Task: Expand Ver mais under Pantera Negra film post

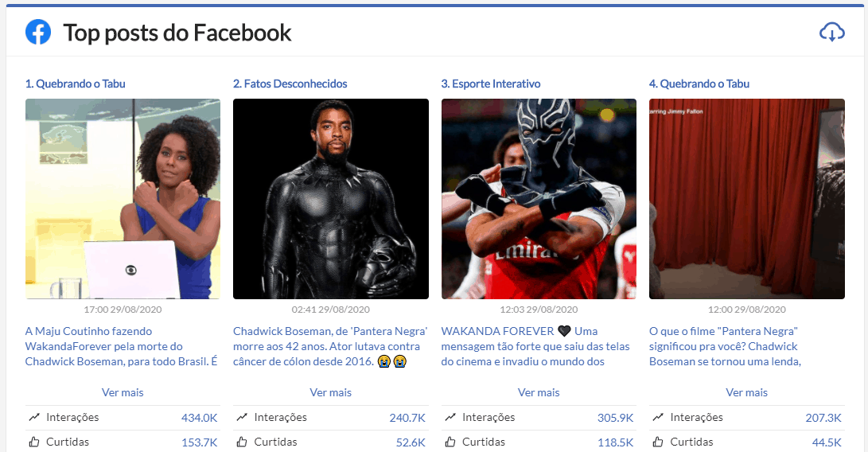Action: tap(747, 392)
